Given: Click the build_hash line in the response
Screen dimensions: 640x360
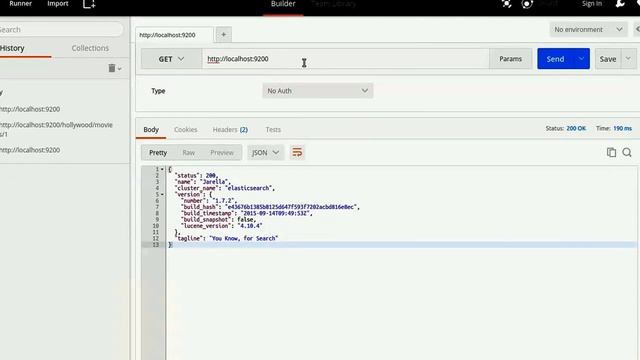Looking at the screenshot, I should [270, 207].
